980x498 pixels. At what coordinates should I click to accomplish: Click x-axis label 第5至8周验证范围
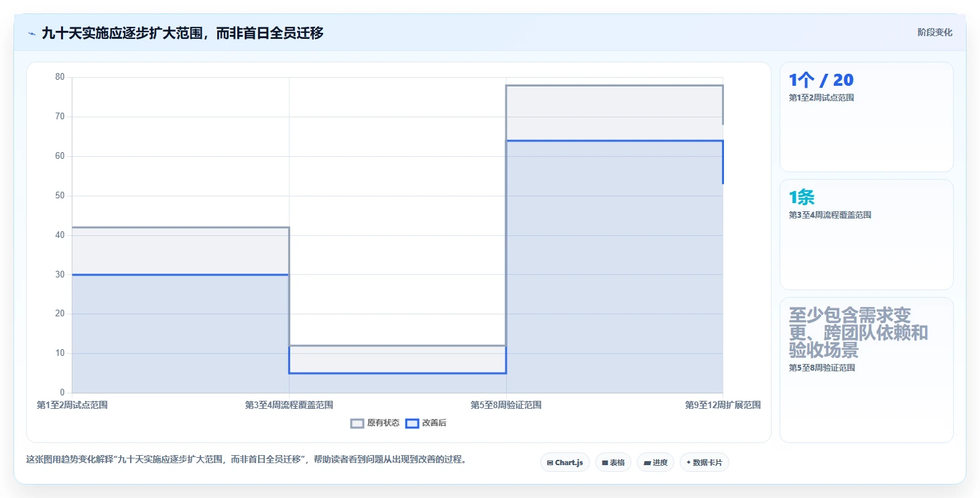coord(506,405)
